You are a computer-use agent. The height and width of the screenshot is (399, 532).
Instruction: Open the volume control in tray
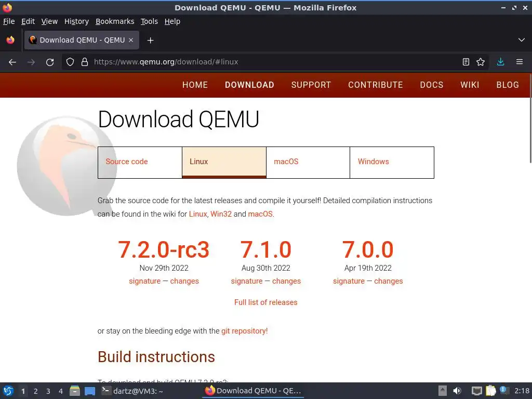(457, 391)
